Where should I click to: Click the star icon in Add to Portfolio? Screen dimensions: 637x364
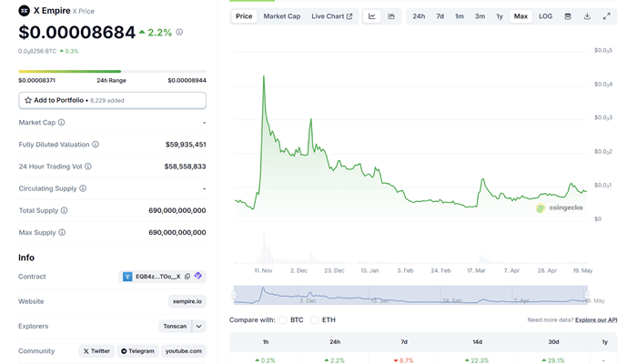(28, 100)
